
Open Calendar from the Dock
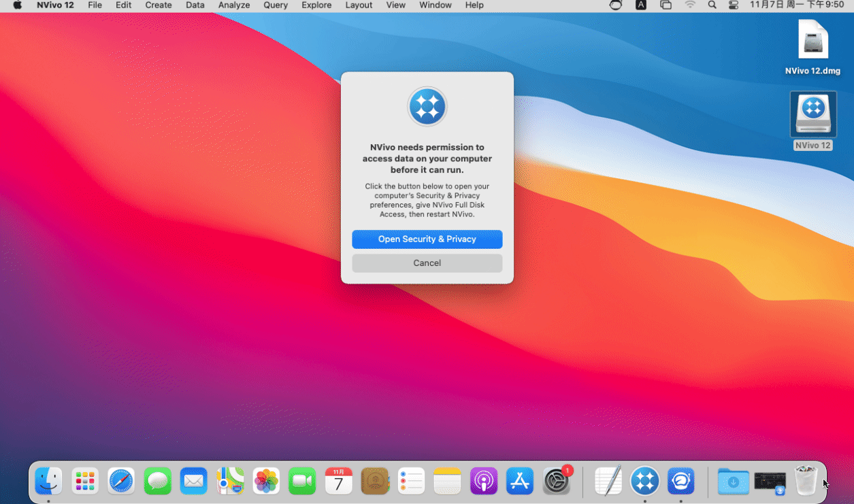tap(339, 482)
